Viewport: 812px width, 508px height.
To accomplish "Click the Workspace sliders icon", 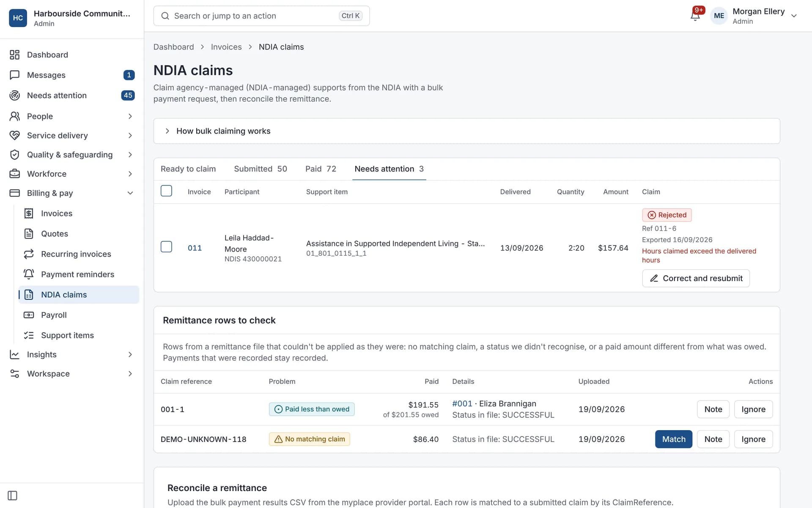I will pos(15,373).
